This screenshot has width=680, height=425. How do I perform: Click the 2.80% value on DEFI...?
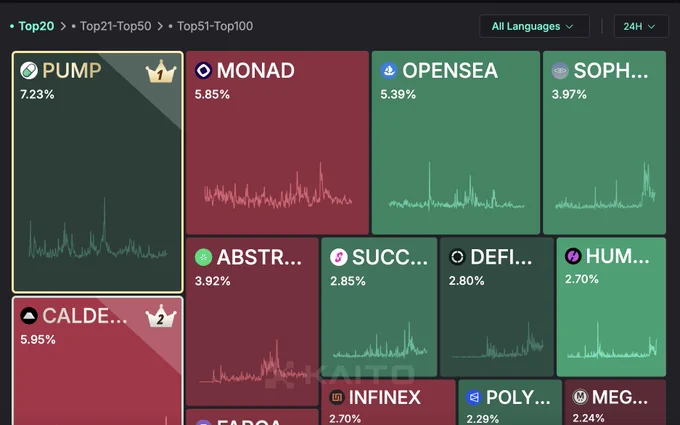click(466, 281)
